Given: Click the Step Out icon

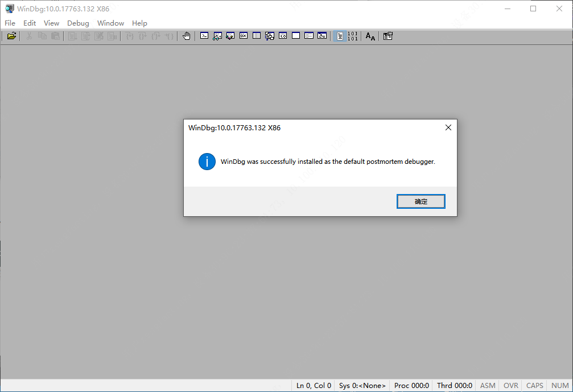Looking at the screenshot, I should [156, 36].
